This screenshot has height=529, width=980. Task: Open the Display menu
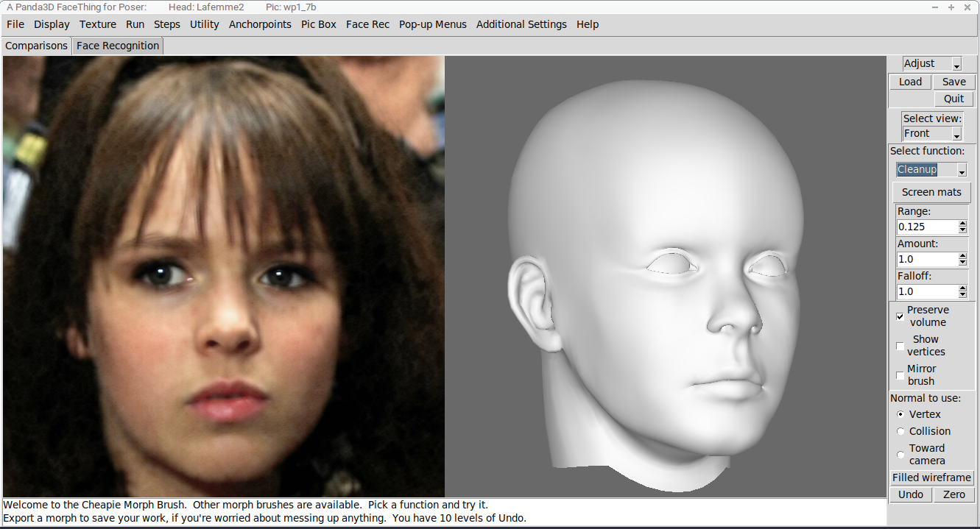tap(52, 24)
